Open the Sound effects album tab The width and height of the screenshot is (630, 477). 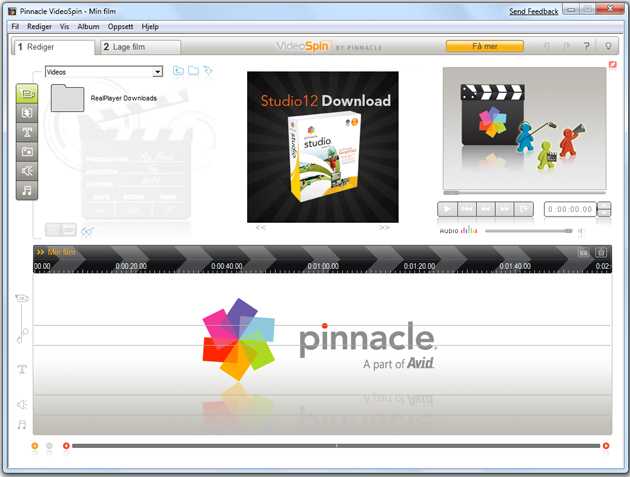[27, 171]
